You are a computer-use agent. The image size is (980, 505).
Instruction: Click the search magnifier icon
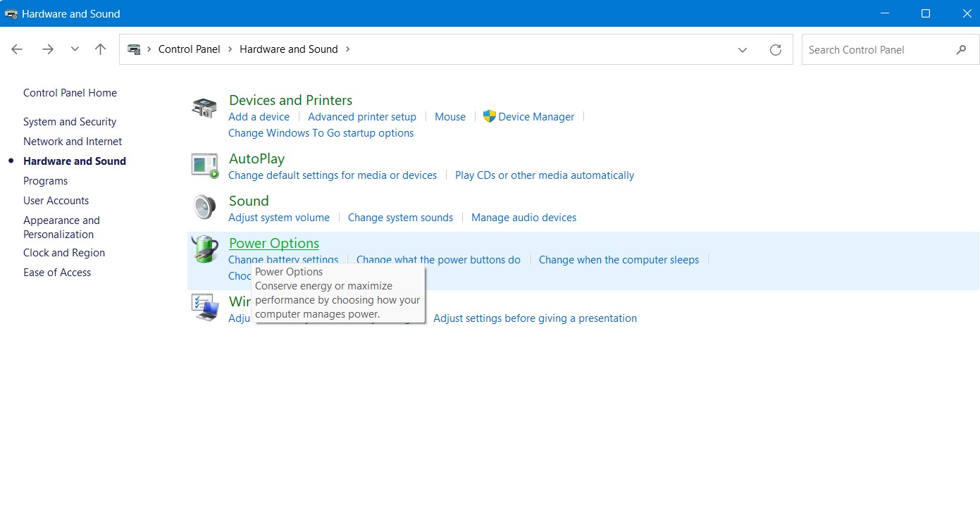click(x=961, y=50)
